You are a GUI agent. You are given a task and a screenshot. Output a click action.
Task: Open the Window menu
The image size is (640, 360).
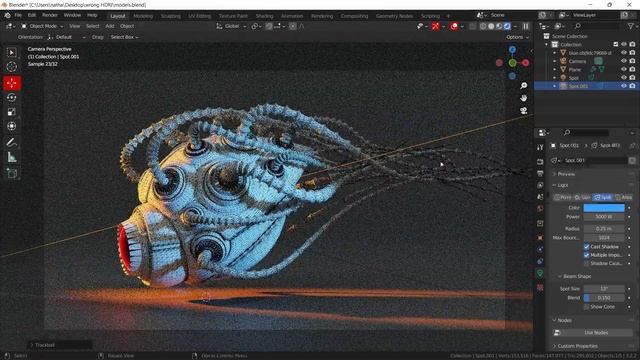[x=72, y=15]
